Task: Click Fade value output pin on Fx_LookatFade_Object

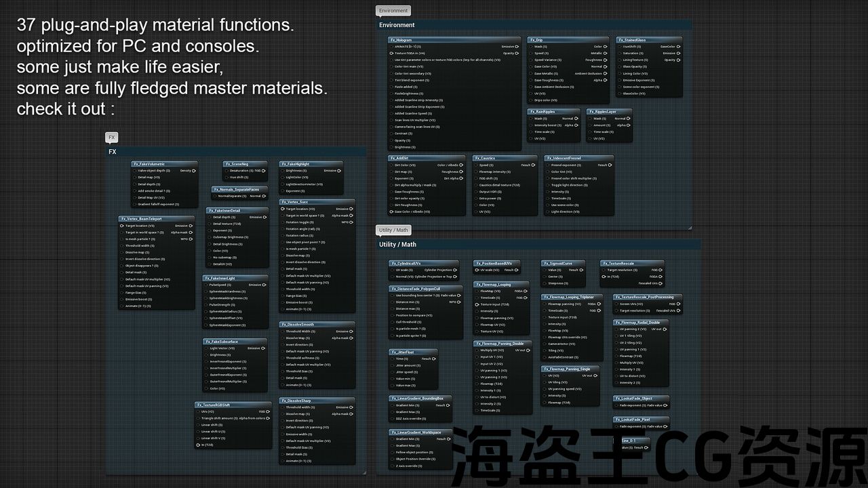Action: click(666, 405)
